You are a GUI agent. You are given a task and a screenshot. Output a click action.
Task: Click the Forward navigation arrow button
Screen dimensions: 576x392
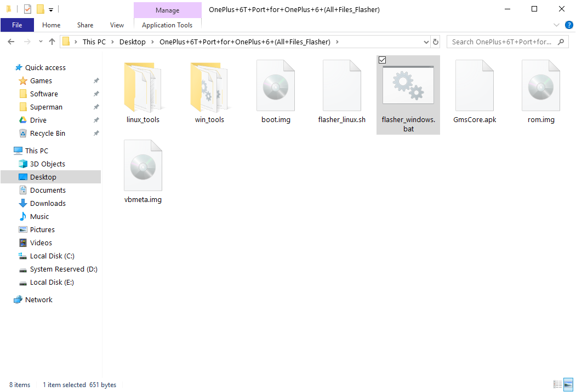[27, 42]
